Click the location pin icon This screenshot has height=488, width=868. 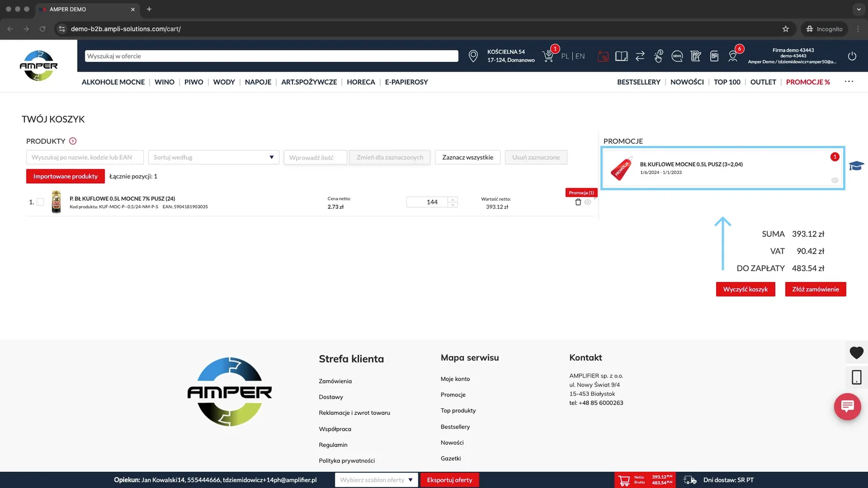click(473, 56)
